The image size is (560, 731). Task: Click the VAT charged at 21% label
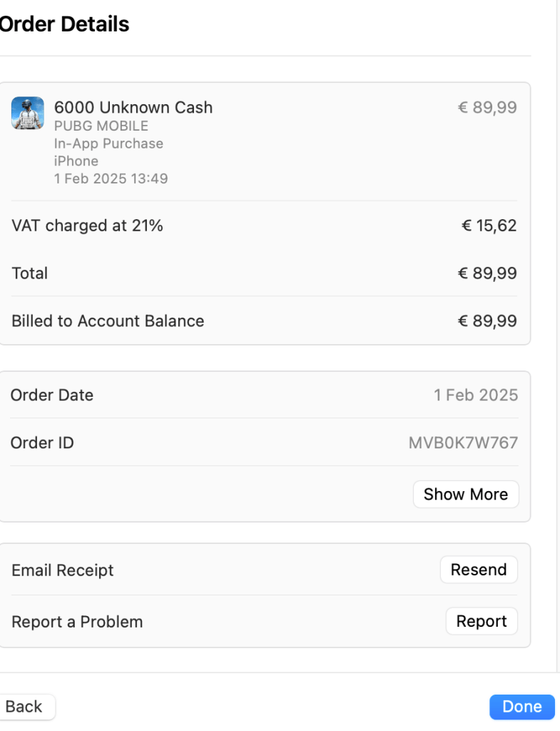(87, 226)
